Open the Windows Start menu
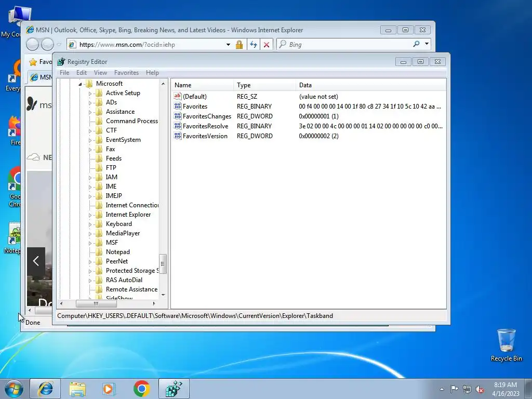The image size is (532, 399). pos(14,389)
